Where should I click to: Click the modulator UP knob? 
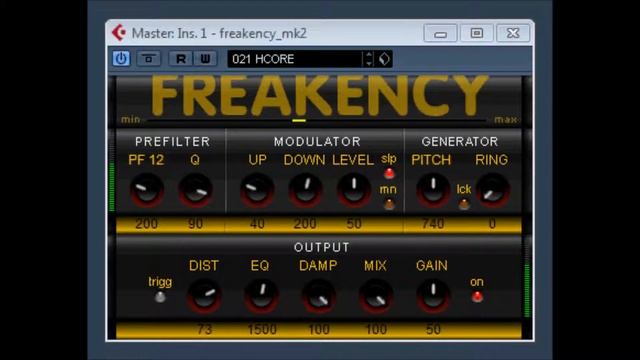pyautogui.click(x=257, y=190)
